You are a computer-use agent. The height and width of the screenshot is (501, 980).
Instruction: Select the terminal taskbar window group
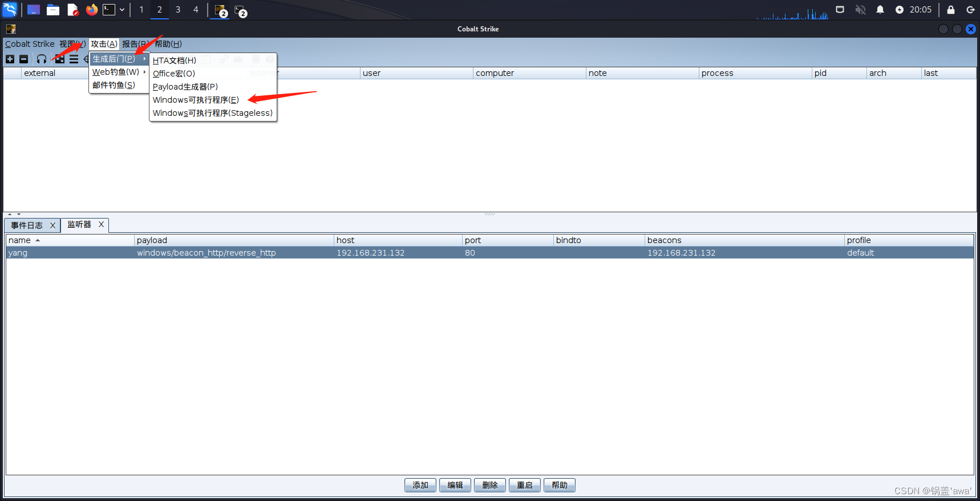point(240,10)
